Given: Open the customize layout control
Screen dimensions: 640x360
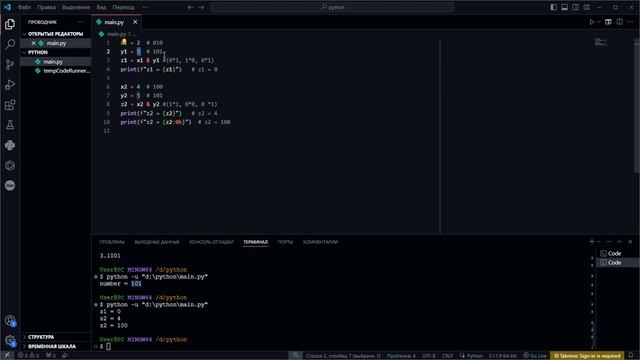Looking at the screenshot, I should pos(587,7).
